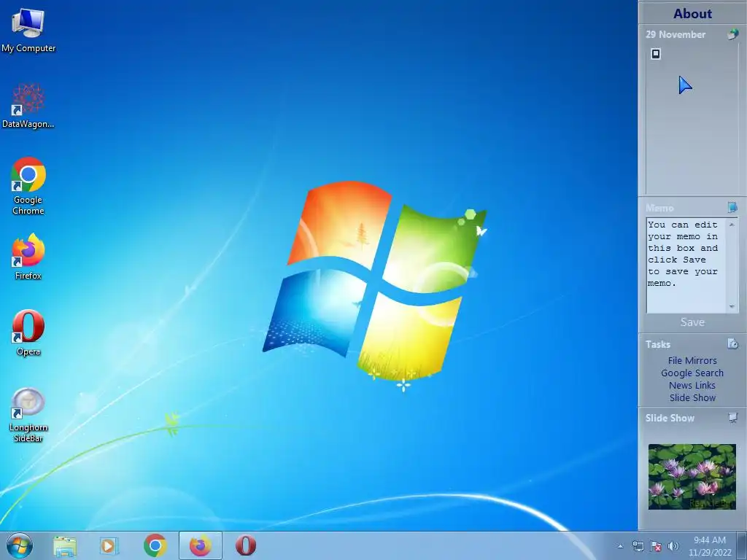
Task: Select the DataWagon desktop shortcut
Action: click(x=28, y=106)
